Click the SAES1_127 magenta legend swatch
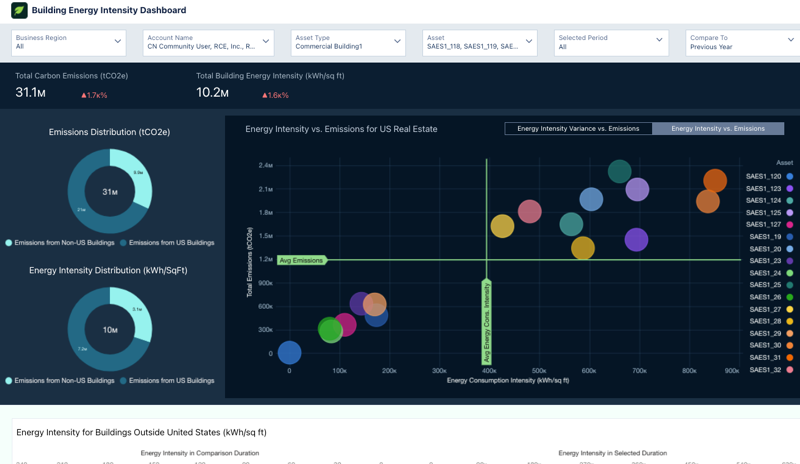The height and width of the screenshot is (464, 800). [x=789, y=225]
